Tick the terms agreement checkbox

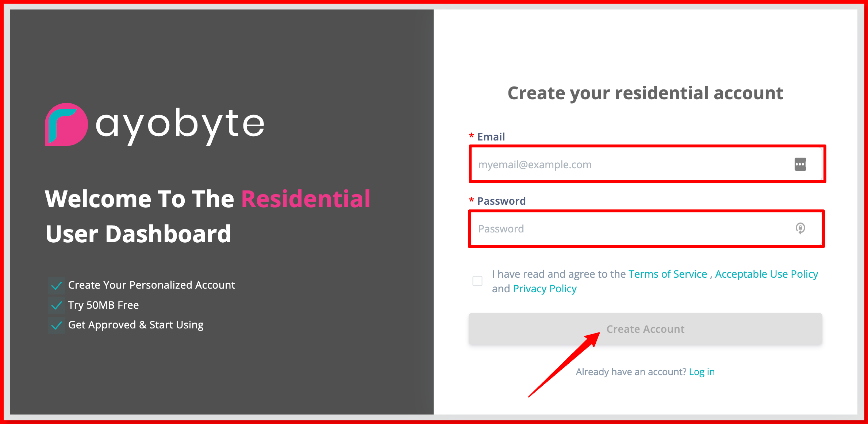pyautogui.click(x=477, y=281)
